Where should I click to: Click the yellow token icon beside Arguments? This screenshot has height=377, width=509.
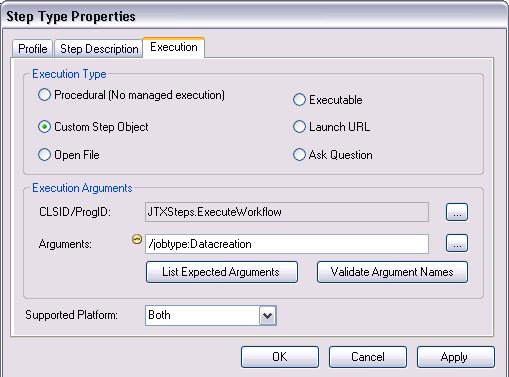[137, 239]
